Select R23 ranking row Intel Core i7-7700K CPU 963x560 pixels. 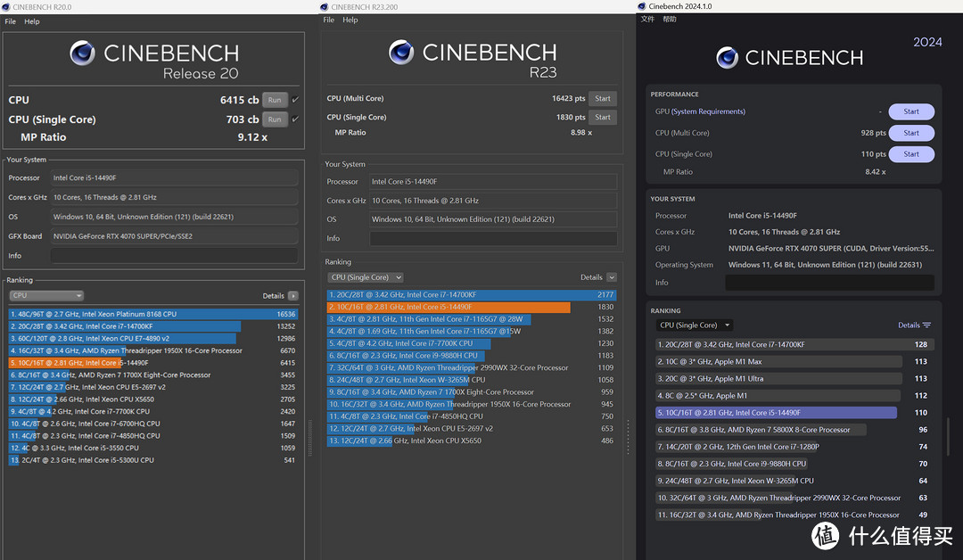pyautogui.click(x=471, y=343)
